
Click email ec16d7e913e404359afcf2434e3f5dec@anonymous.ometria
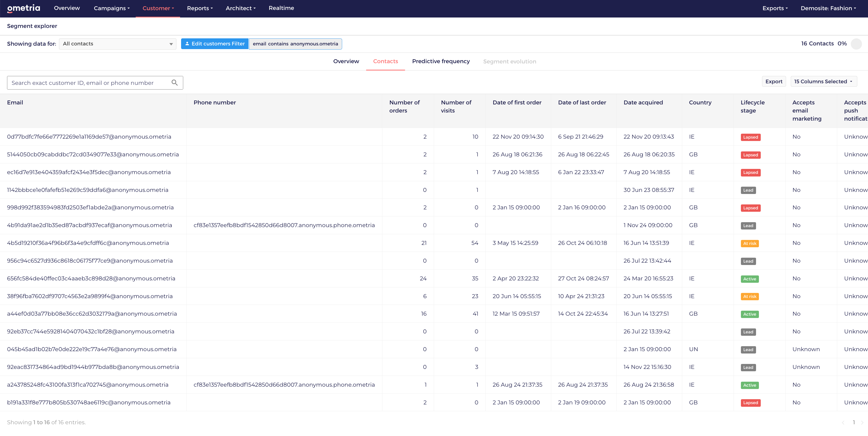89,172
